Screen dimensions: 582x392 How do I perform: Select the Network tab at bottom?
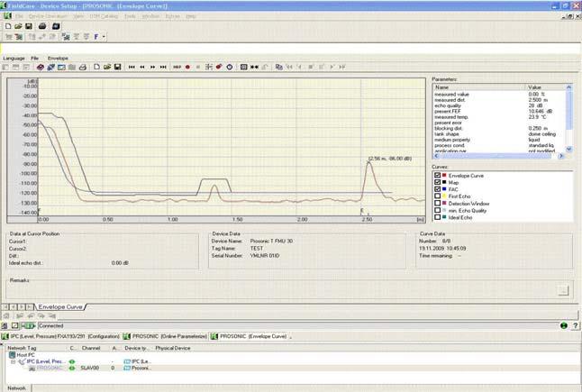[17, 388]
